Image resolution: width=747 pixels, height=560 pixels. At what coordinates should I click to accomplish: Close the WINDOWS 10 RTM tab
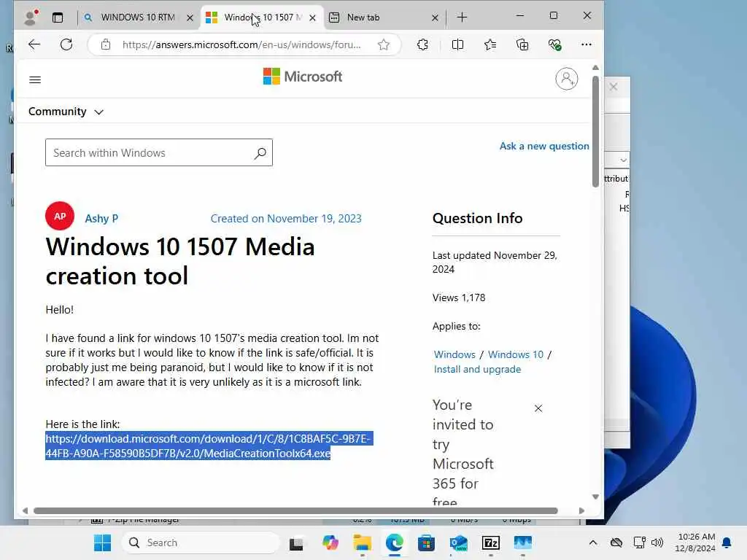190,18
